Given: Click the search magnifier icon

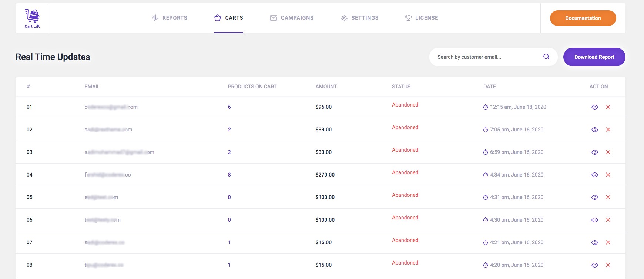Looking at the screenshot, I should [x=546, y=57].
